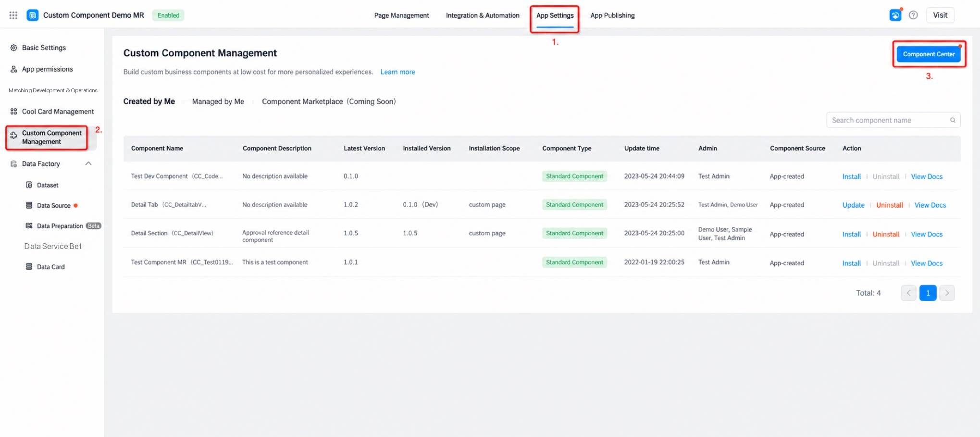Switch to Managed by Me tab
The image size is (980, 437).
pyautogui.click(x=218, y=101)
